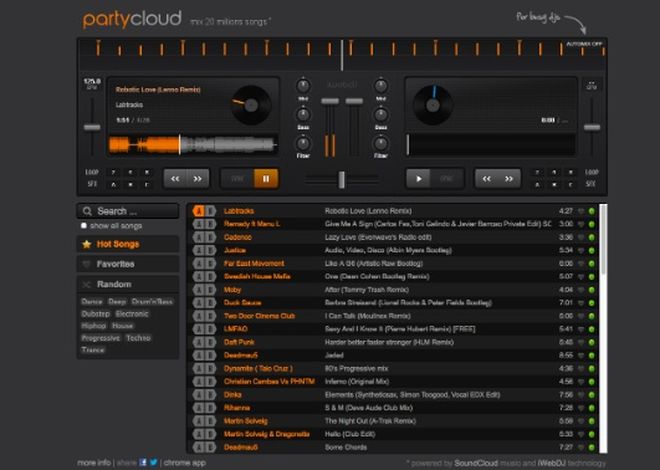Image resolution: width=660 pixels, height=470 pixels.
Task: Turn the left deck Filter knob
Action: point(303,143)
